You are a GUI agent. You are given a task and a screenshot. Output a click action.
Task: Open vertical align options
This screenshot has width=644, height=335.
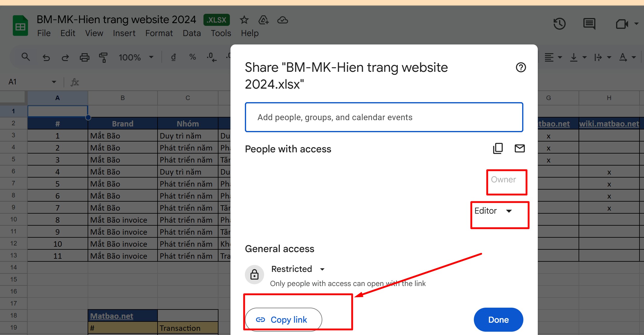pos(578,57)
